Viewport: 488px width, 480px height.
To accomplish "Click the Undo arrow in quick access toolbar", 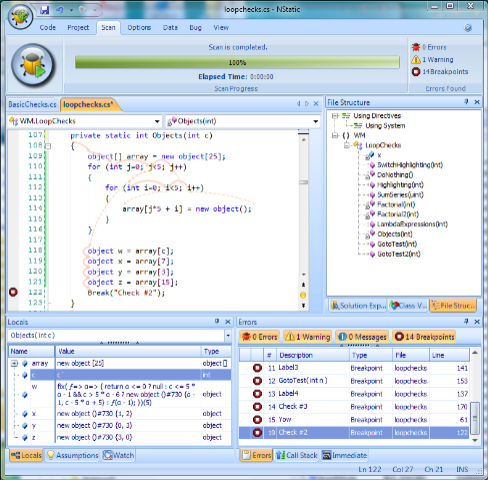I will 60,10.
